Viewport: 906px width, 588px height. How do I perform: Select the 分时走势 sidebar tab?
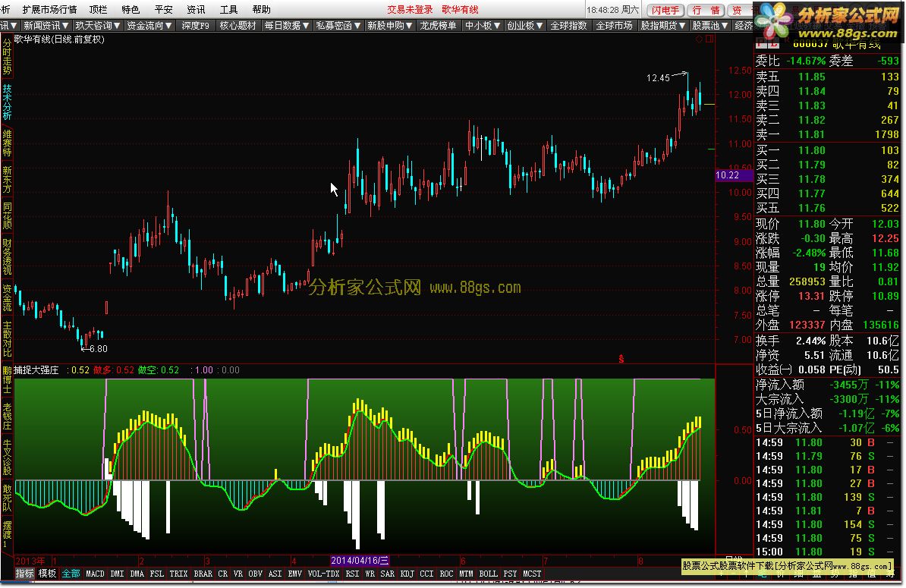click(7, 57)
